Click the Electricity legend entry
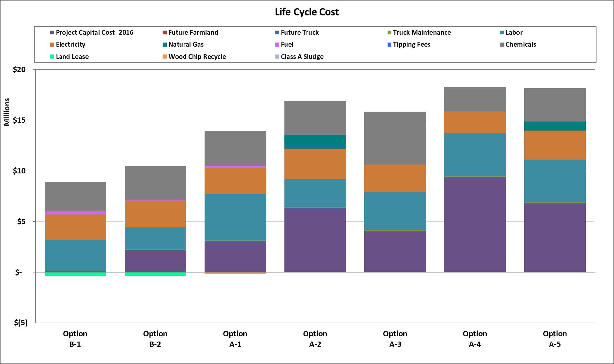Viewport: 614px width, 364px height. point(70,44)
